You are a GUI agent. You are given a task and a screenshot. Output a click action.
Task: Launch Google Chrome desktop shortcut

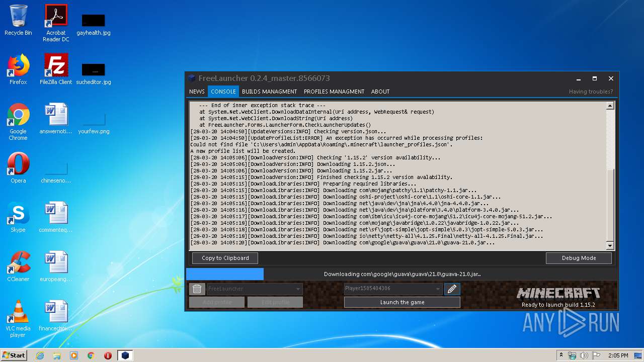click(x=18, y=122)
